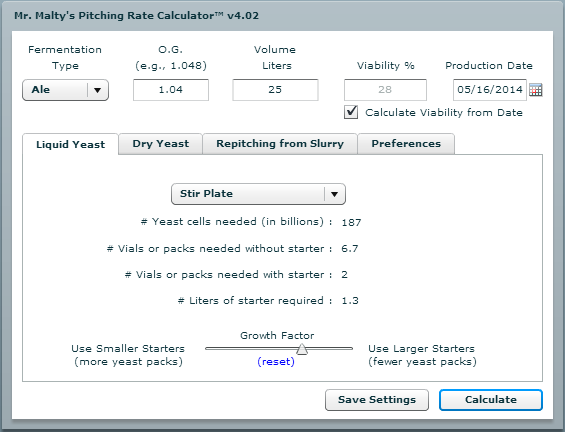The width and height of the screenshot is (565, 432).
Task: Click the left end of Growth Factor track
Action: pos(207,348)
